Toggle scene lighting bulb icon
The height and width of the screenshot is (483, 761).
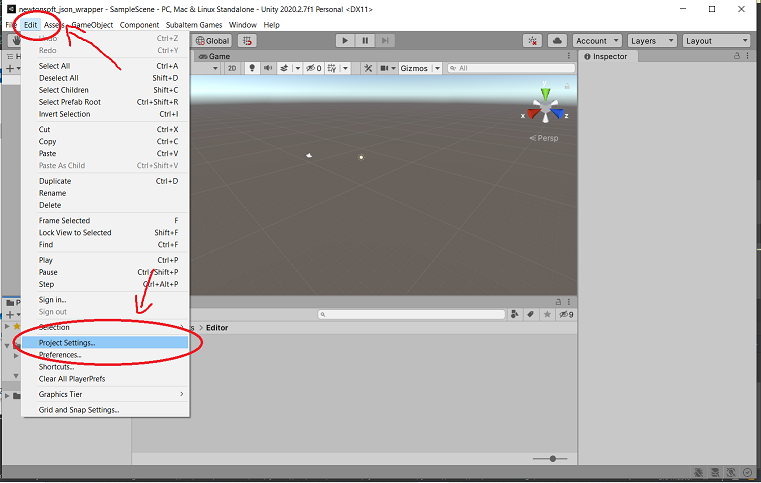[x=252, y=68]
